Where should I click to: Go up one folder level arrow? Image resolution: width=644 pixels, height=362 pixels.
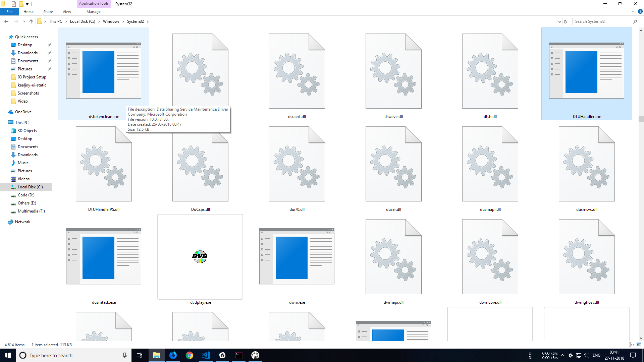point(31,21)
